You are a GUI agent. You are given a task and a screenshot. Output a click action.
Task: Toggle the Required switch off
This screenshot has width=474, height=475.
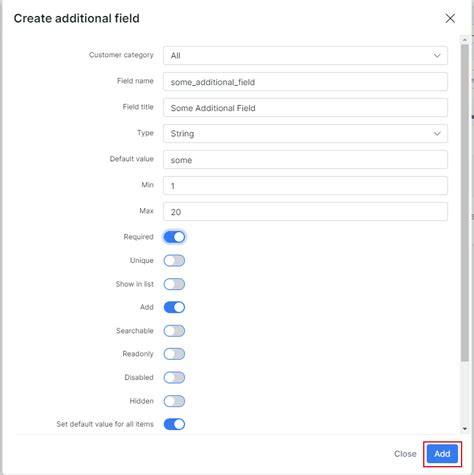click(174, 237)
